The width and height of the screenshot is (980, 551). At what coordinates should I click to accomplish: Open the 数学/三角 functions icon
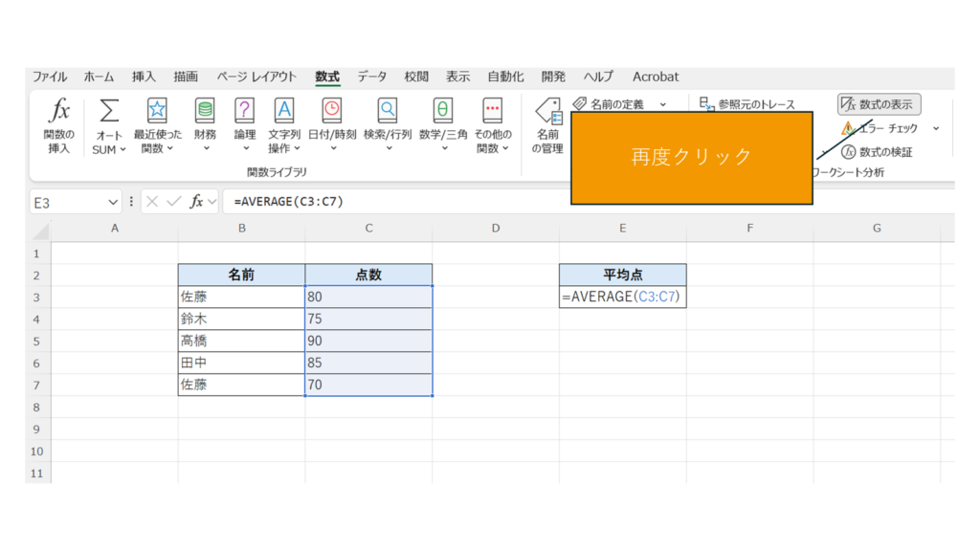pos(442,111)
